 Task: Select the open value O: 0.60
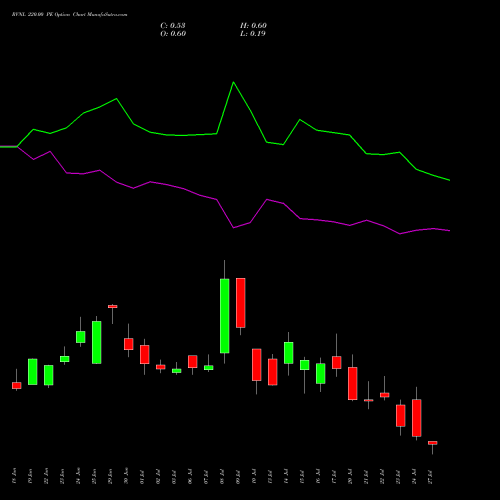173,34
